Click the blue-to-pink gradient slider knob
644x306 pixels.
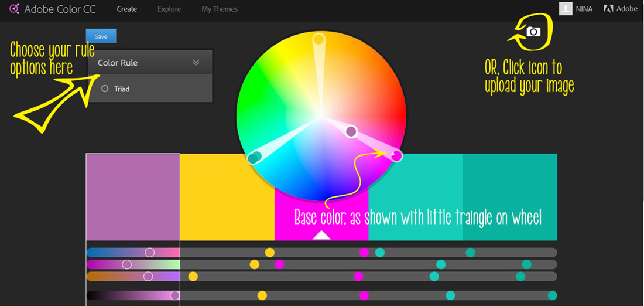(150, 253)
